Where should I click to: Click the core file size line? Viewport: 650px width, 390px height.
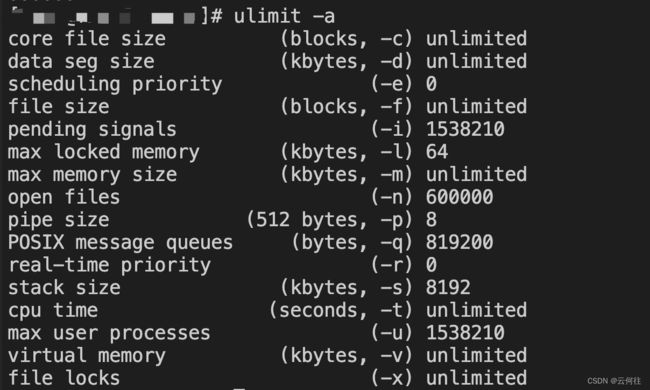267,39
